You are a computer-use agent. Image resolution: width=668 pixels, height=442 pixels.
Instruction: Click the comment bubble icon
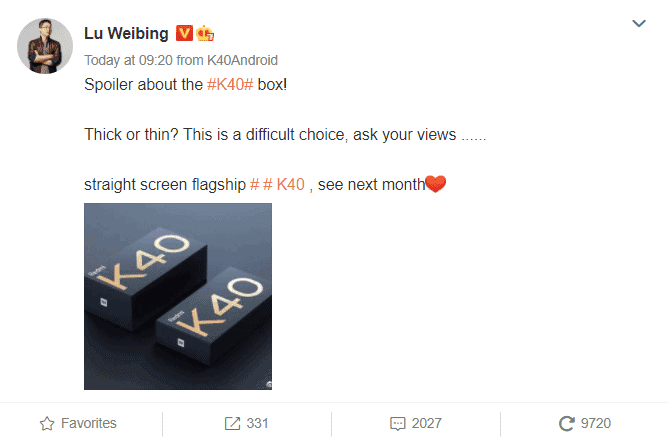click(x=398, y=423)
